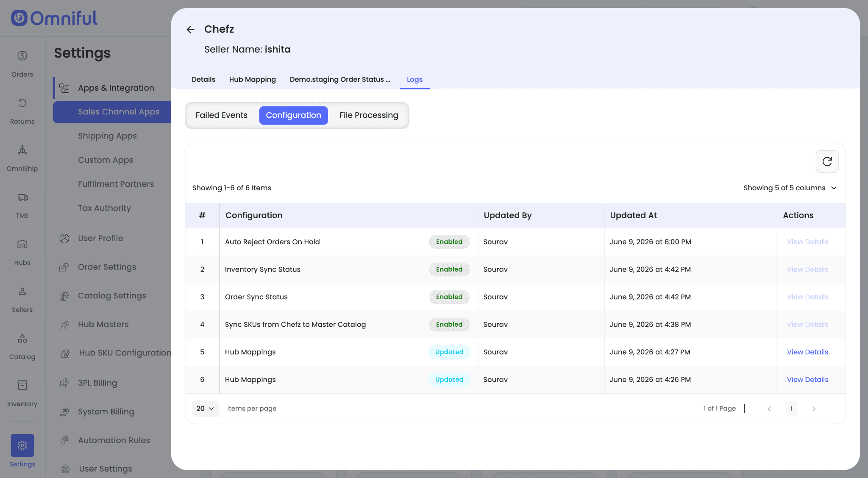Open the Hubs sidebar icon

pyautogui.click(x=22, y=244)
